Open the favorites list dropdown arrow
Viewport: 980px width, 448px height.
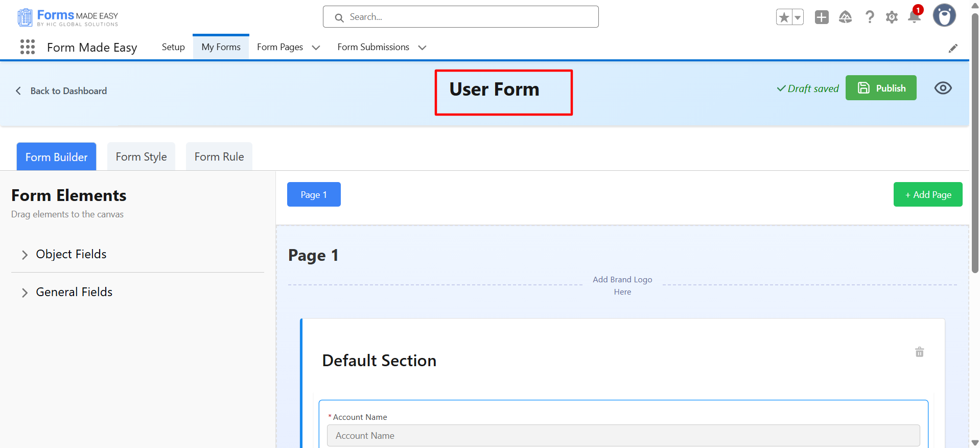pos(798,17)
